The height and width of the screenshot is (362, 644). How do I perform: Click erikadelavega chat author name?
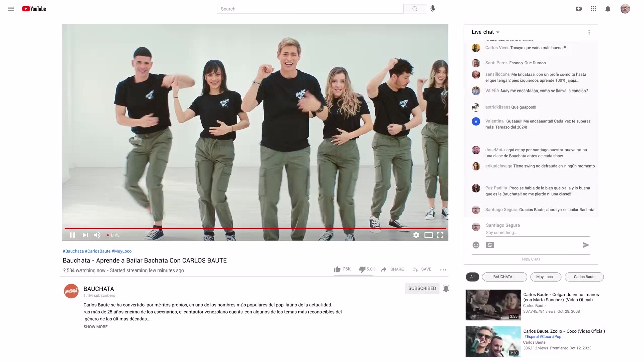pos(499,166)
